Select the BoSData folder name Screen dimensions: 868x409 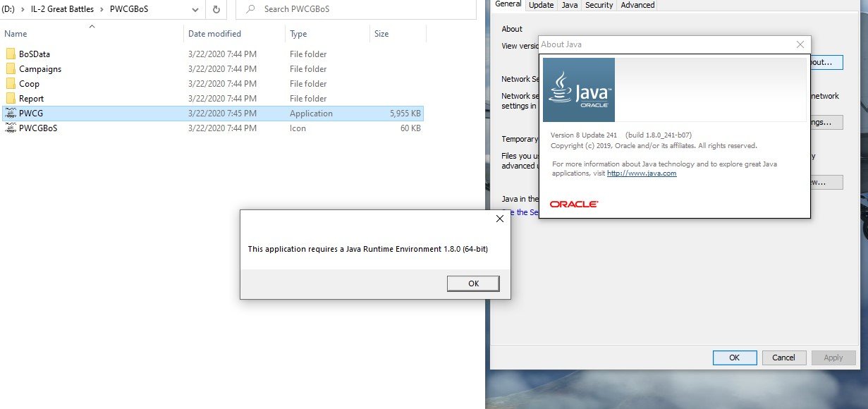tap(35, 54)
